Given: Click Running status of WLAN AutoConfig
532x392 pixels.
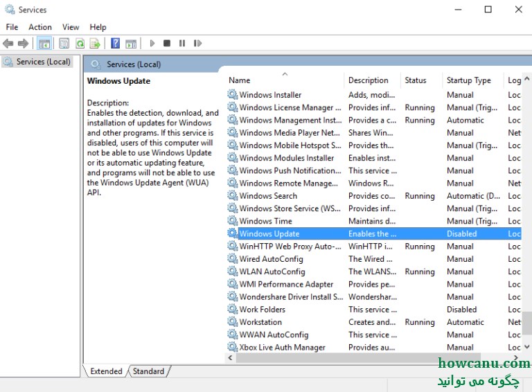Looking at the screenshot, I should (x=420, y=271).
